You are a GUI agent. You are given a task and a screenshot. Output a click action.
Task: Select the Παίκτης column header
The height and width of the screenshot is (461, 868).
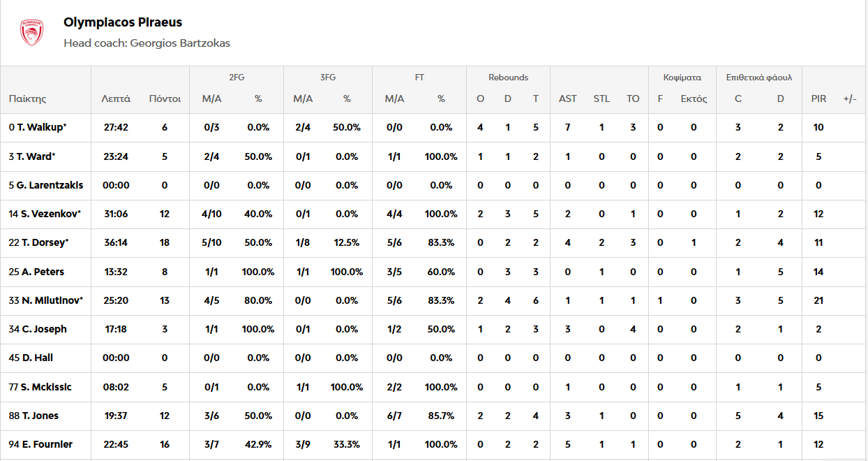click(x=27, y=98)
